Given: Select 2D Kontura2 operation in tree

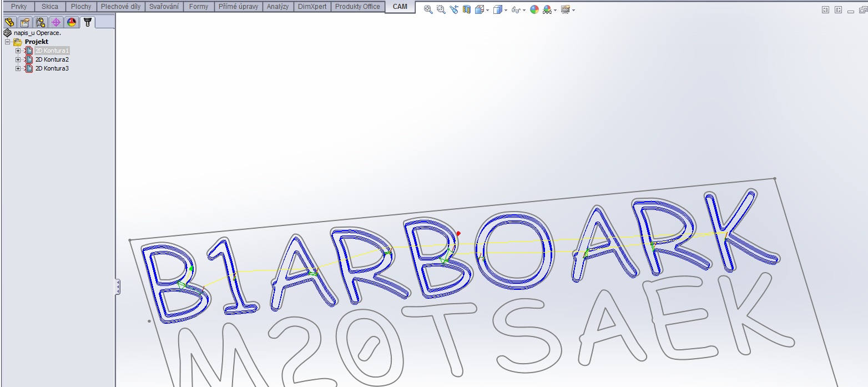Looking at the screenshot, I should (x=52, y=59).
